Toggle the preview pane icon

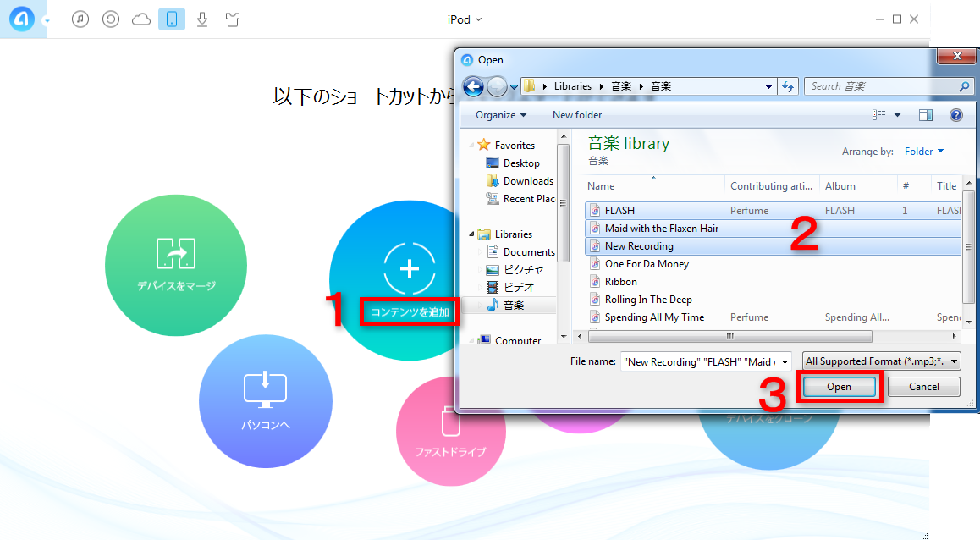[926, 115]
